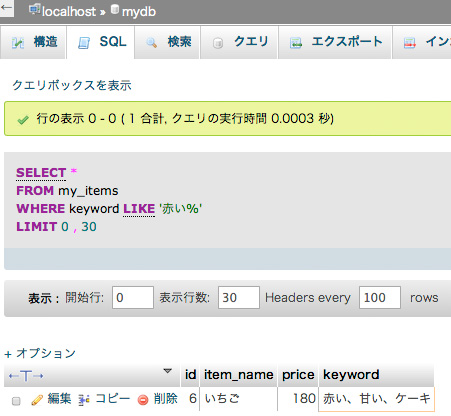Expand the + オプション link

[x=40, y=353]
